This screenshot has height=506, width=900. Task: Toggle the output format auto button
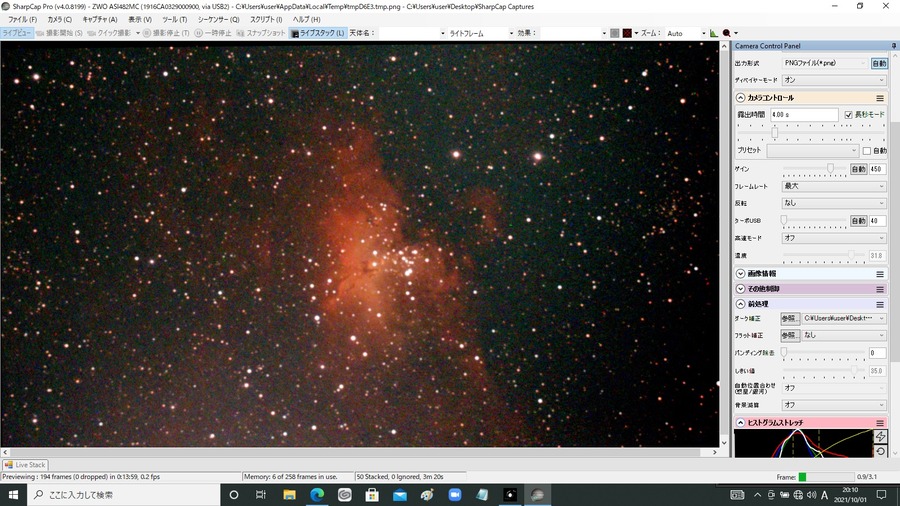pos(879,63)
